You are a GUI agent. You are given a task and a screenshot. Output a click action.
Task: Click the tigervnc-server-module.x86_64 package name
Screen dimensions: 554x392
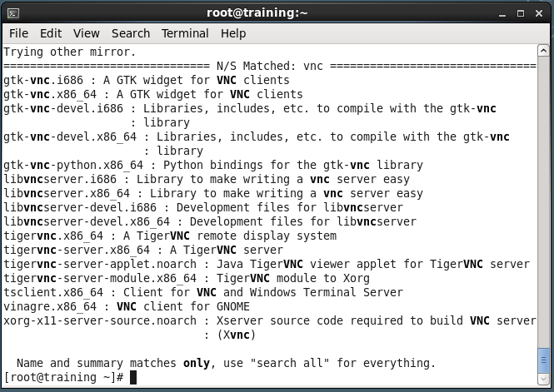[100, 278]
